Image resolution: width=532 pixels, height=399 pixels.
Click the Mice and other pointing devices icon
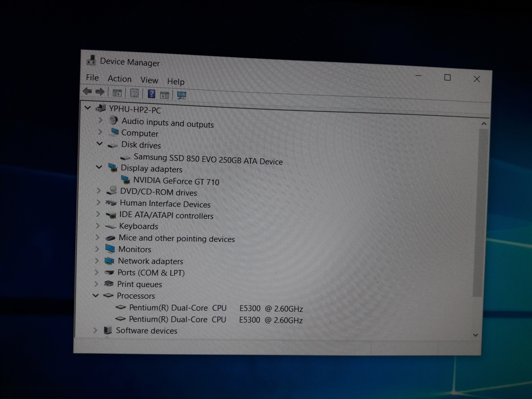click(110, 238)
